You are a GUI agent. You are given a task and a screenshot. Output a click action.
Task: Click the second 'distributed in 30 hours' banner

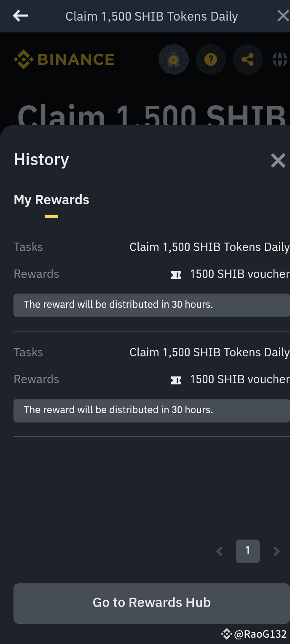point(151,410)
